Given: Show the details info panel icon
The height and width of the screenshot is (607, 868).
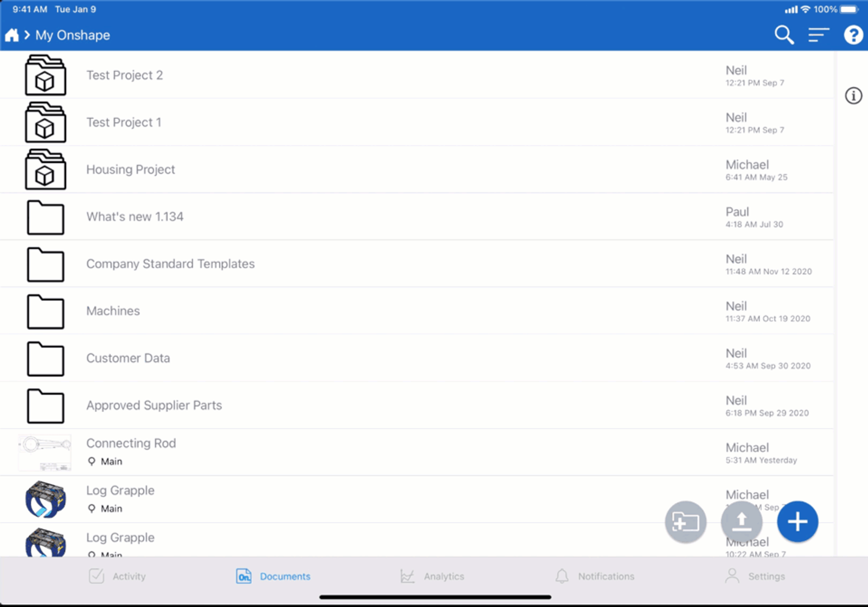Looking at the screenshot, I should coord(853,96).
